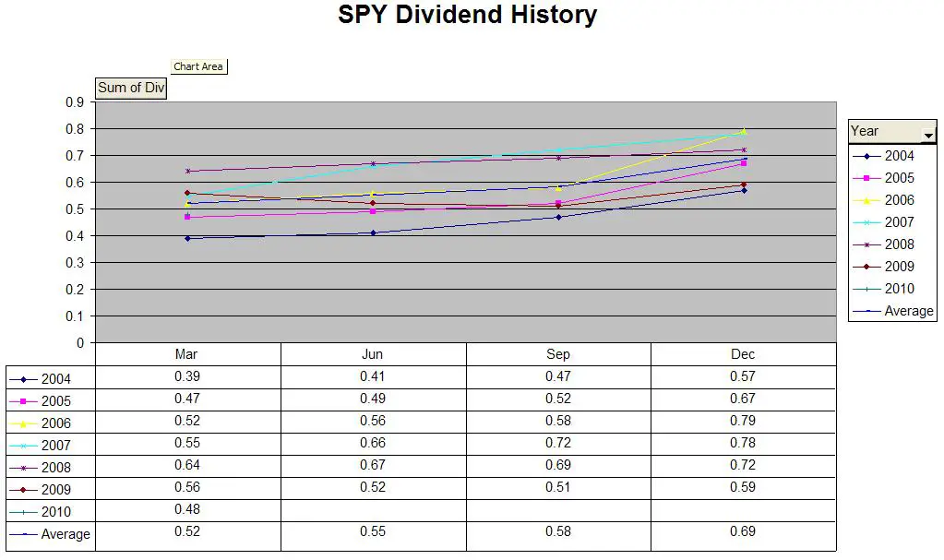Click the 2004 Jun cell showing 0.41
This screenshot has width=944, height=560.
pos(373,376)
